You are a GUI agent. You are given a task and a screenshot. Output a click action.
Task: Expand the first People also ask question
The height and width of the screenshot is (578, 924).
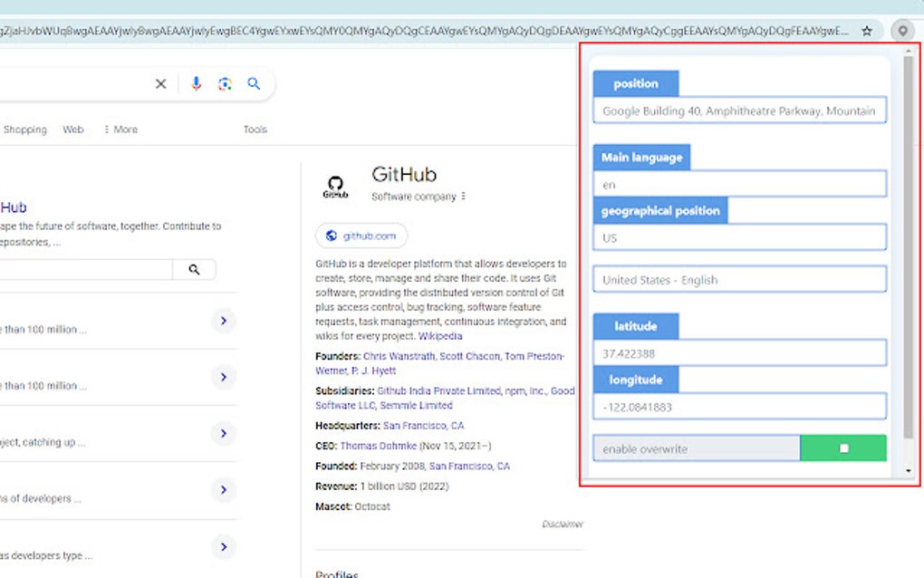(223, 322)
